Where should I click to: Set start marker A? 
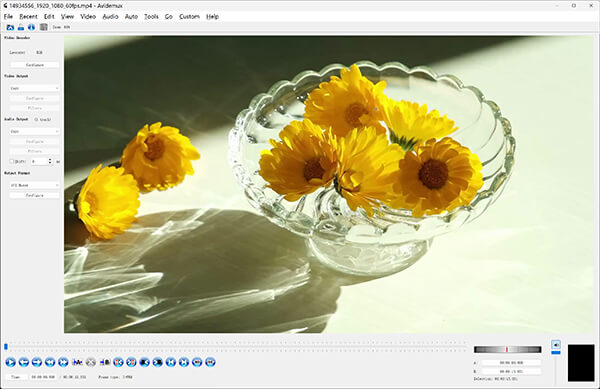(77, 362)
